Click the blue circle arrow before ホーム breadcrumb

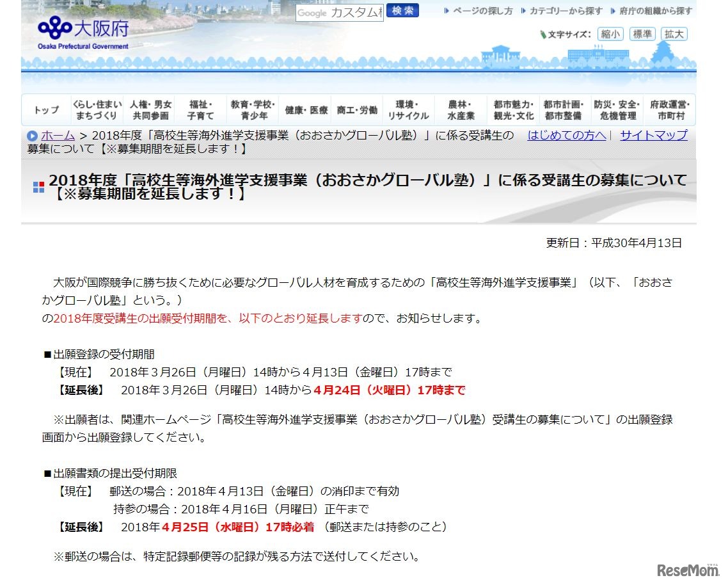31,136
